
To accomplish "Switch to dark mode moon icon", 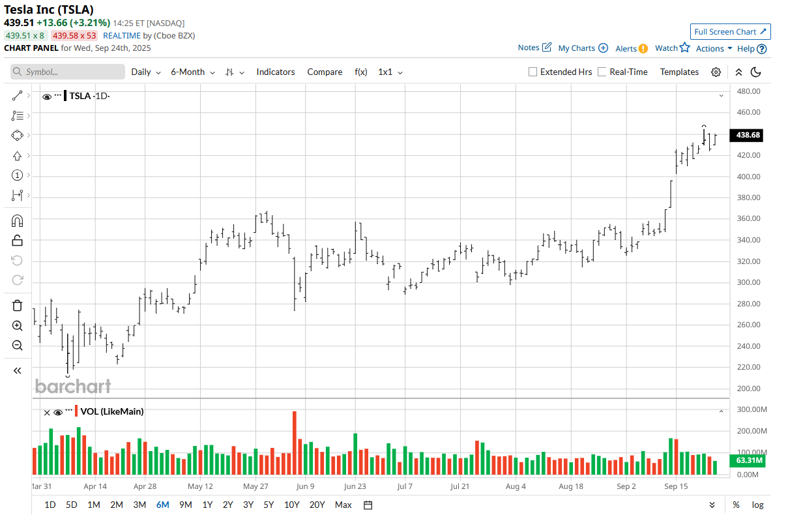I will [756, 72].
